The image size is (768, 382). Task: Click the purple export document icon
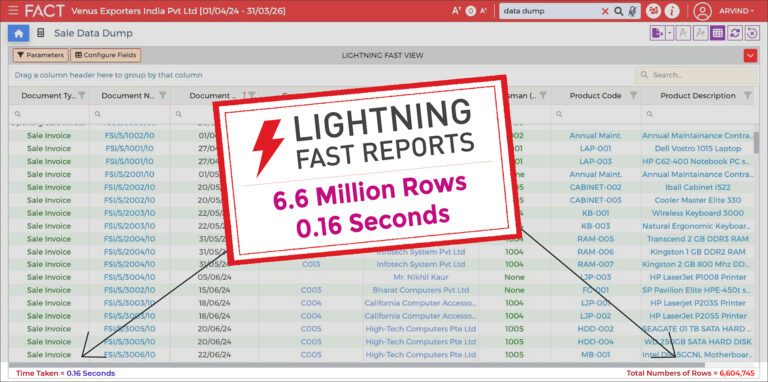pyautogui.click(x=657, y=33)
